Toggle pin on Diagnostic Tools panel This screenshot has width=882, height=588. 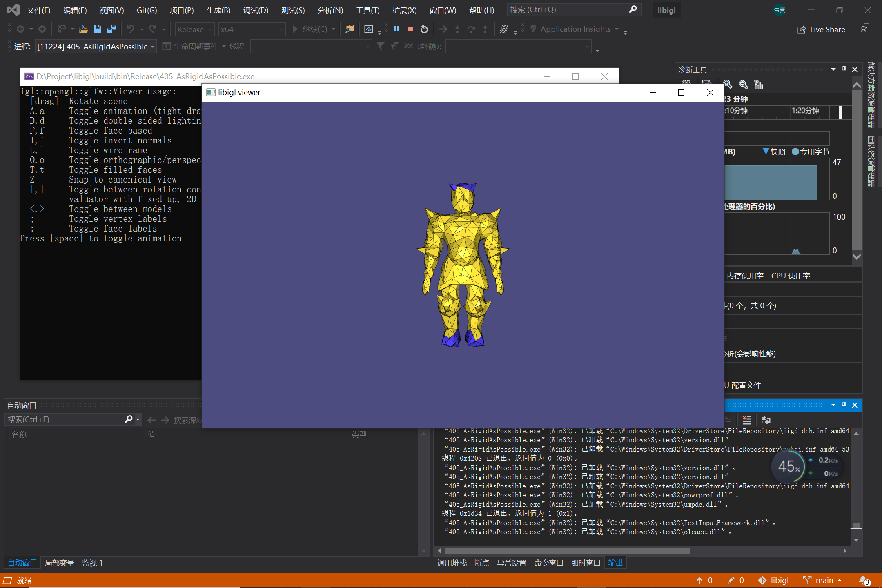click(x=844, y=69)
